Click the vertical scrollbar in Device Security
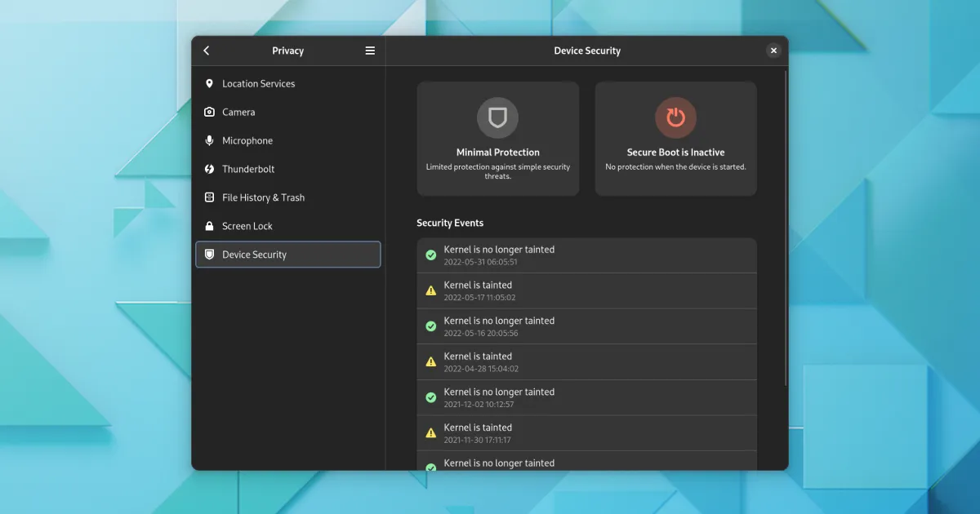980x514 pixels. click(786, 228)
